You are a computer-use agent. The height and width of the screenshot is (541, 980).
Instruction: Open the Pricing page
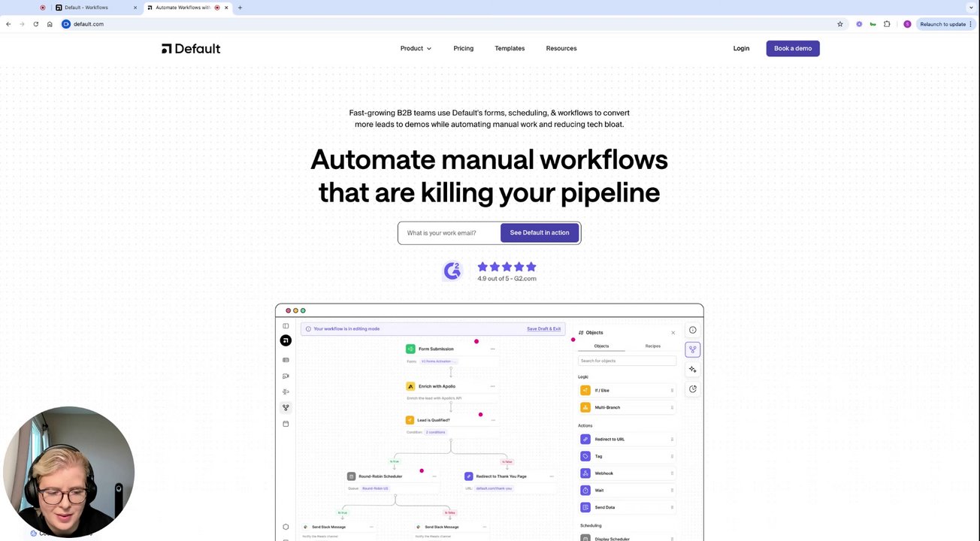(463, 48)
